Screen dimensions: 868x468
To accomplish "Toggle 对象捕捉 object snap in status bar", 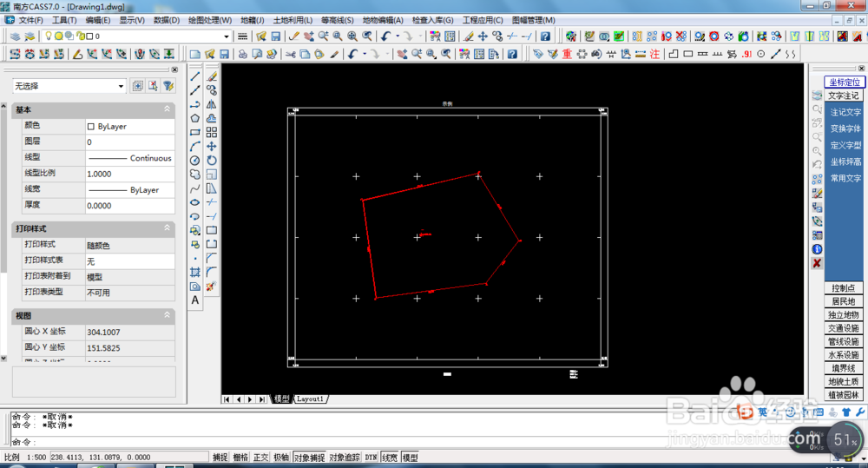I will [310, 458].
